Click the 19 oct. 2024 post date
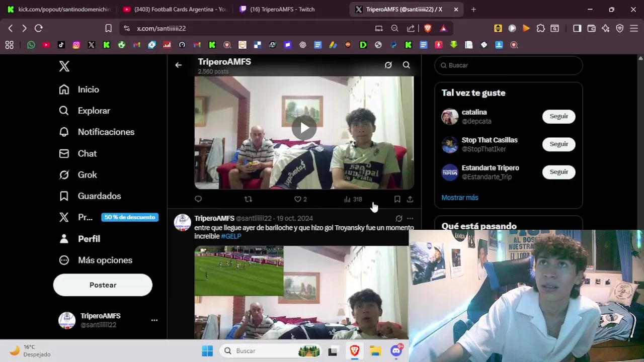 [295, 218]
